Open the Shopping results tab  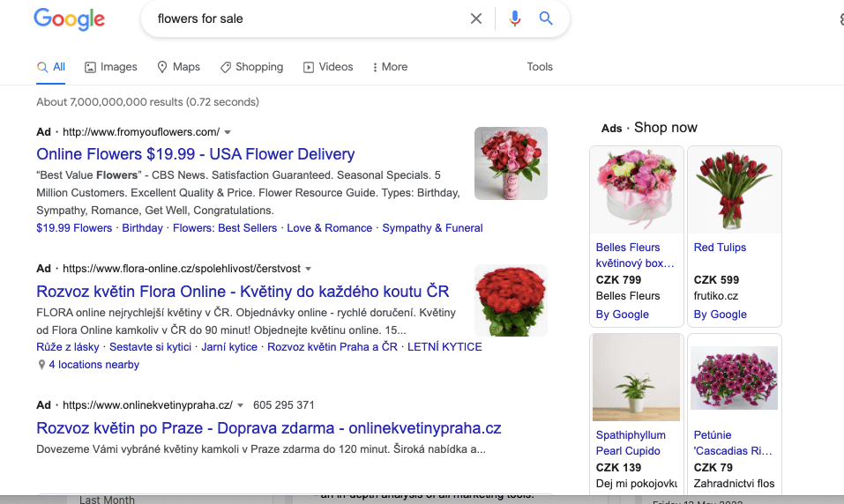(251, 67)
